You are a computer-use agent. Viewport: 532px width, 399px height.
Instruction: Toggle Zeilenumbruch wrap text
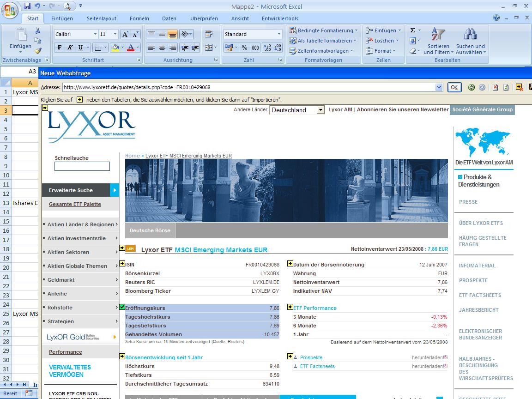(x=209, y=34)
